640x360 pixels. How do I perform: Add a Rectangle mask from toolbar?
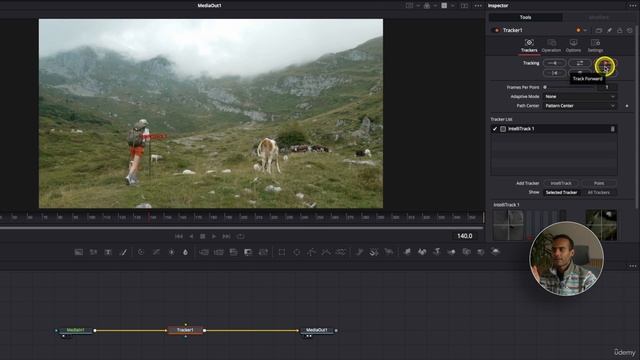tap(282, 252)
